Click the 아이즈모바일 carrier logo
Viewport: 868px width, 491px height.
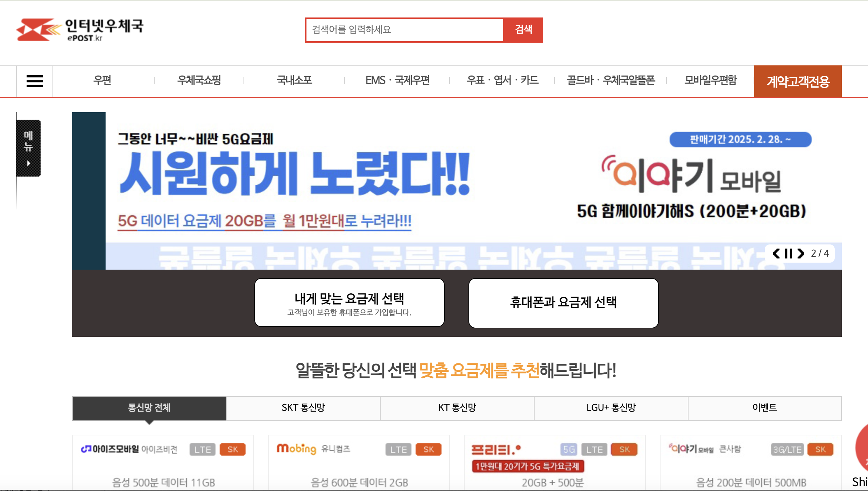click(129, 449)
